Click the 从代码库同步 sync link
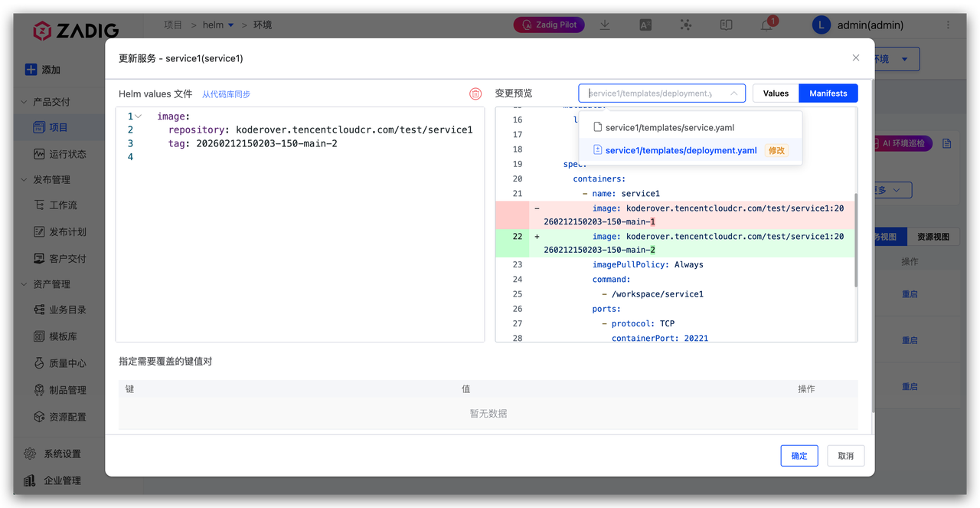Viewport: 980px width, 508px height. click(x=226, y=94)
